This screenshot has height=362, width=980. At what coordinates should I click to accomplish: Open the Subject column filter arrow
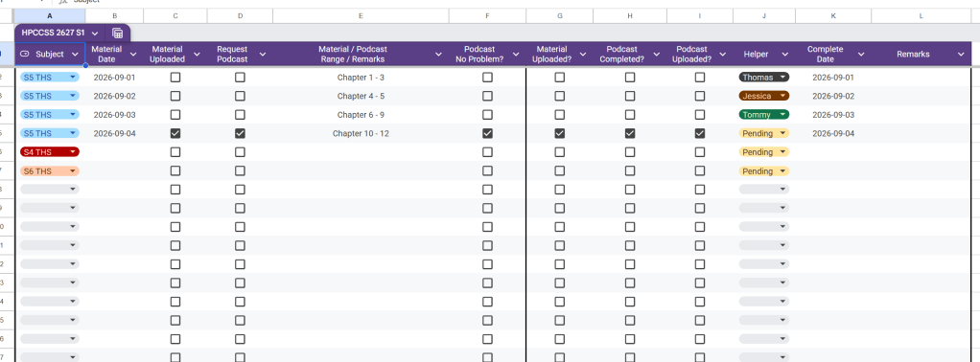(75, 55)
